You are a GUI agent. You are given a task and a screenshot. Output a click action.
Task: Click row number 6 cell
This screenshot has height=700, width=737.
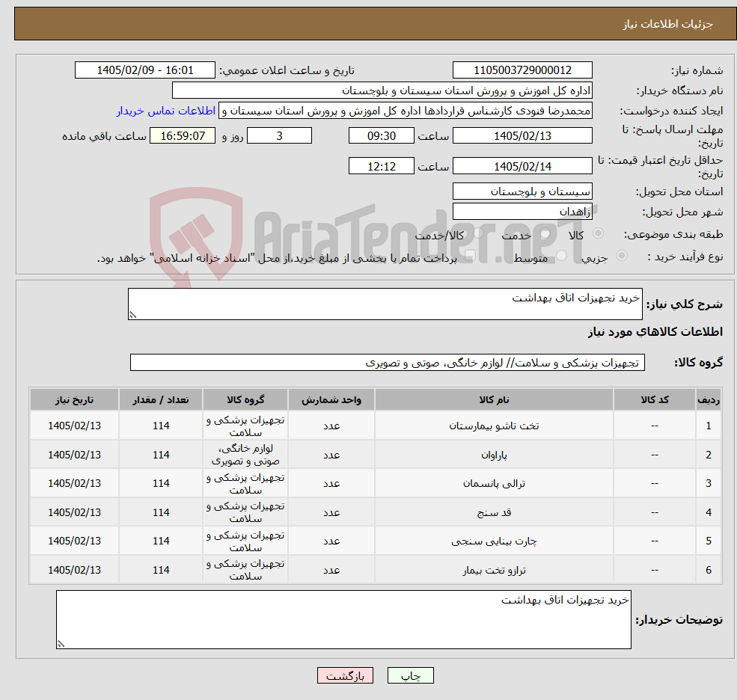click(x=709, y=570)
